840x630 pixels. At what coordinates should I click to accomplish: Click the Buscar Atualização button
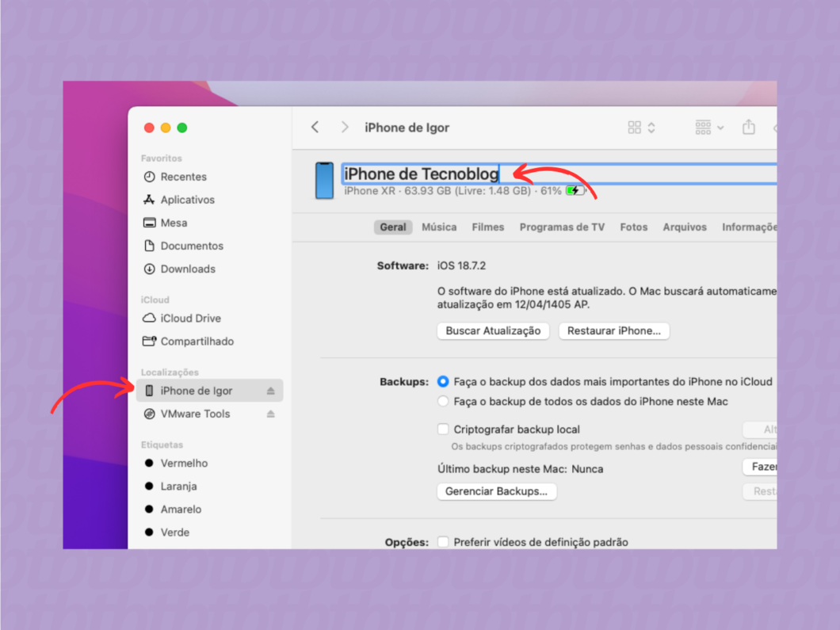[493, 330]
